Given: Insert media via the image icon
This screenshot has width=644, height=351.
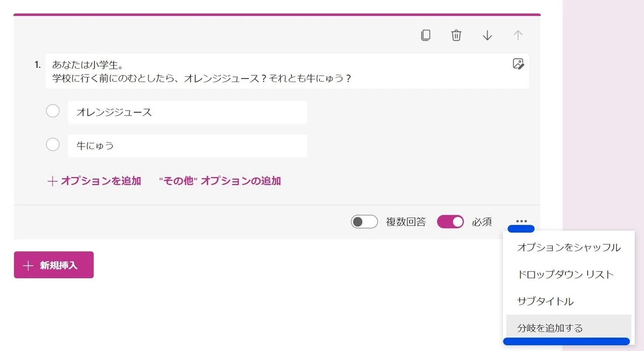Looking at the screenshot, I should click(518, 64).
